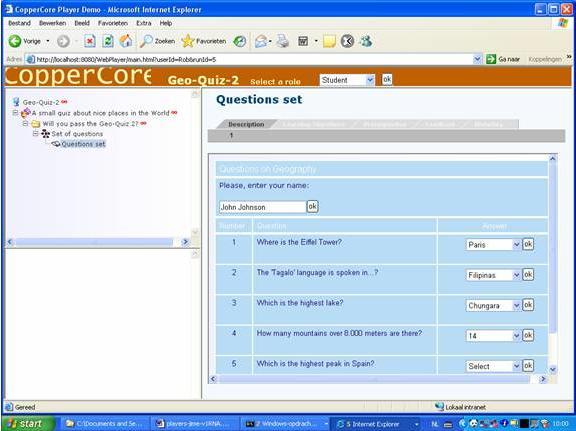The width and height of the screenshot is (576, 431).
Task: Click the quiz frame up scroll arrow
Action: (552, 159)
